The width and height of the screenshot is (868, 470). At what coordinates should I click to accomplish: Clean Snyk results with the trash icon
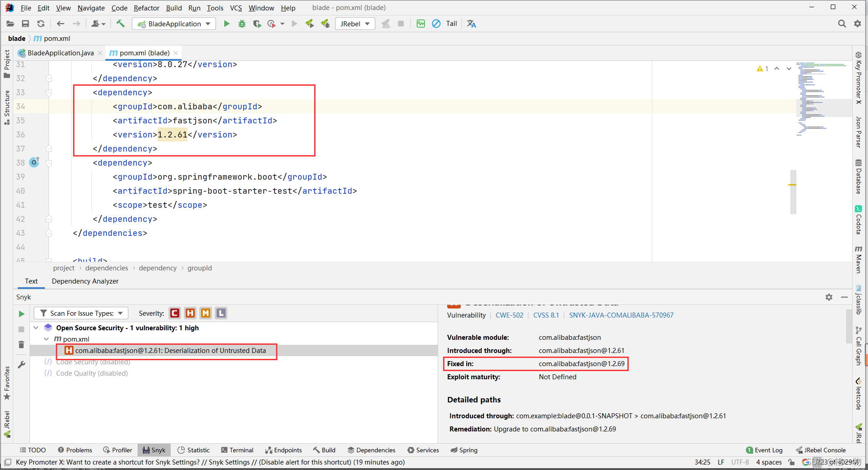[21, 345]
